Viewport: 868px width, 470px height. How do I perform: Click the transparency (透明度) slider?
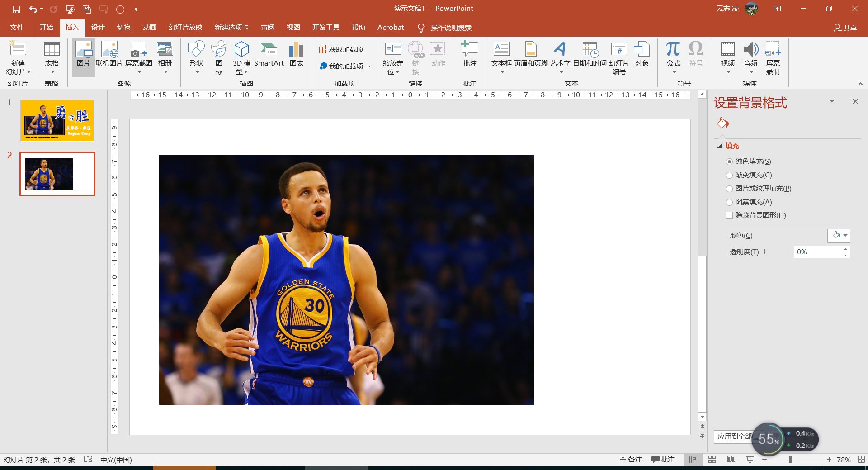point(777,252)
